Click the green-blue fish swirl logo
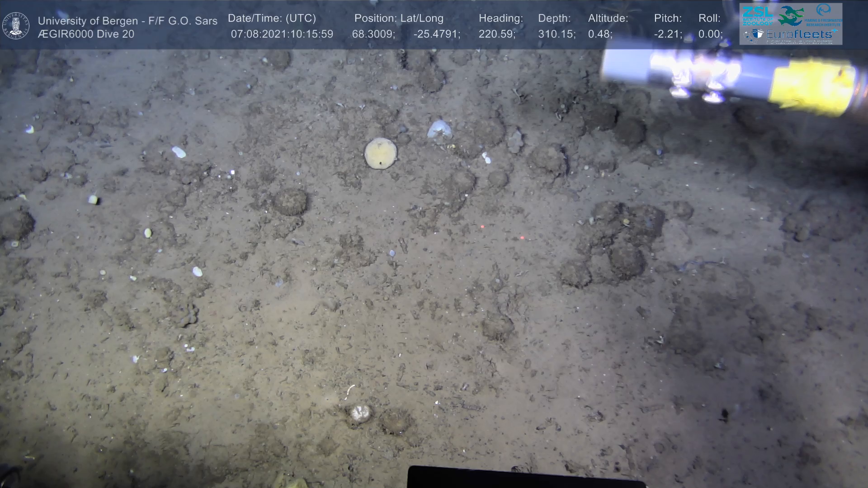 click(791, 16)
